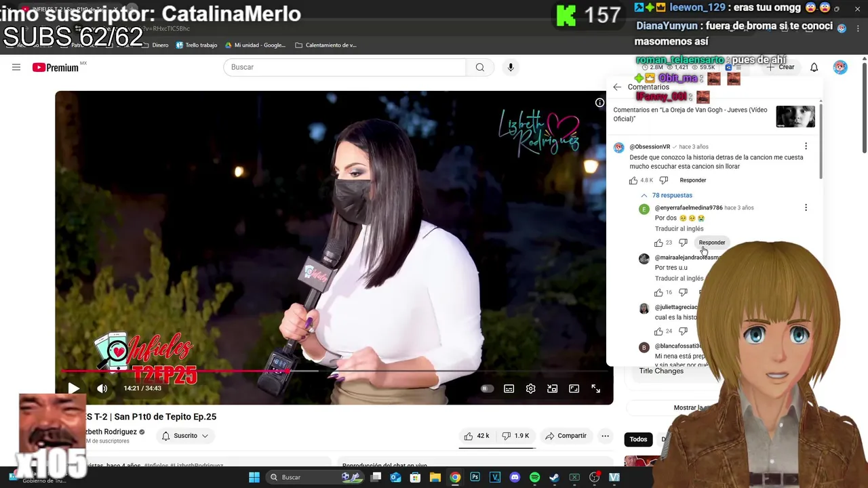Open the YouTube hamburger guide menu
The image size is (868, 488).
(x=16, y=67)
